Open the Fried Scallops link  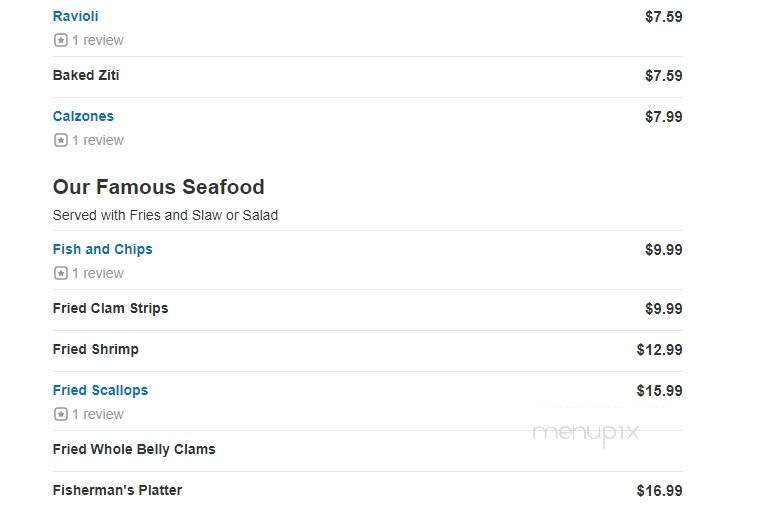(x=100, y=391)
